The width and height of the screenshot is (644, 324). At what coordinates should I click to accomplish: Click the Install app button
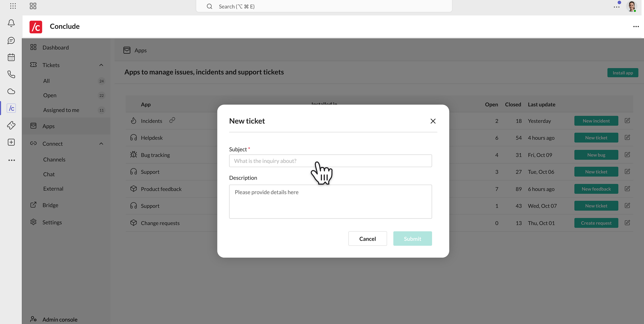623,73
